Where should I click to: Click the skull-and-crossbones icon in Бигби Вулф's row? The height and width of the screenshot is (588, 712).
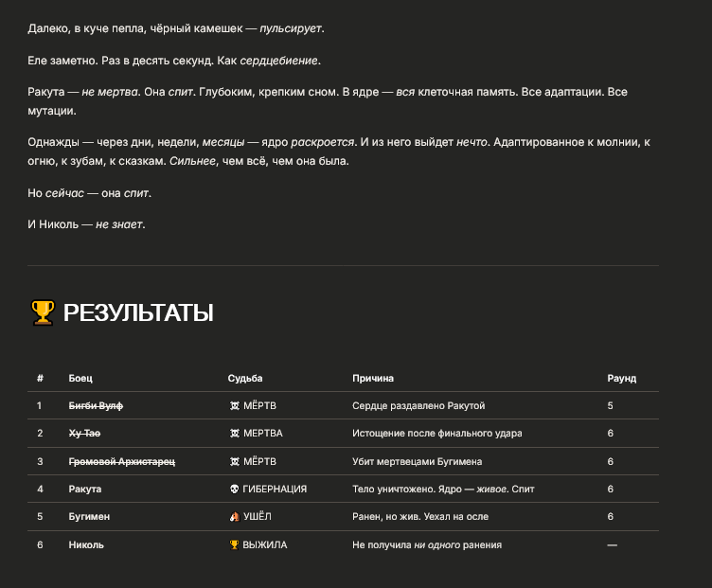tap(234, 406)
